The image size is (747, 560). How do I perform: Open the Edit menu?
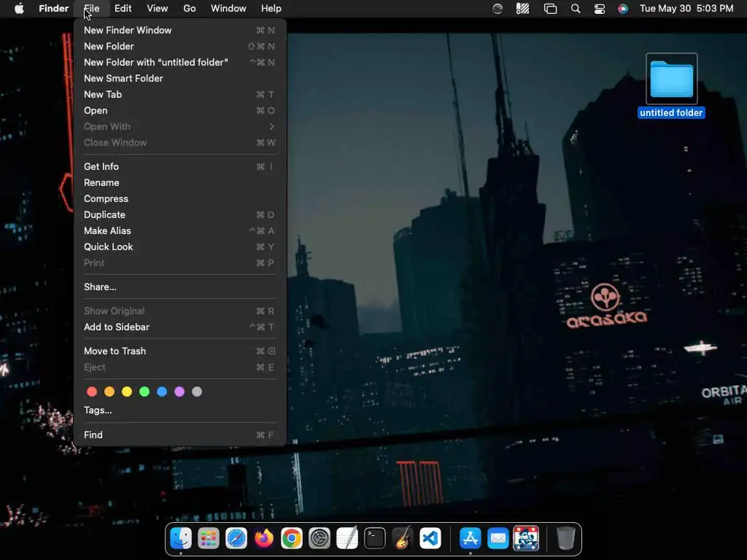tap(123, 9)
